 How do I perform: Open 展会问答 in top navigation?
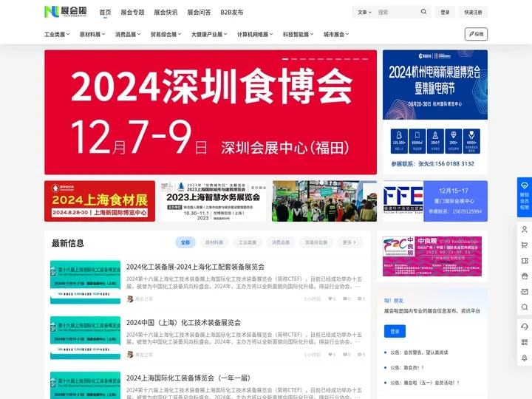tap(199, 13)
